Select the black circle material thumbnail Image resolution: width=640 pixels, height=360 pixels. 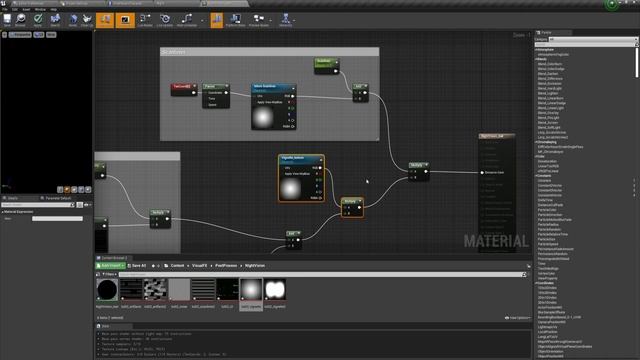click(x=107, y=290)
